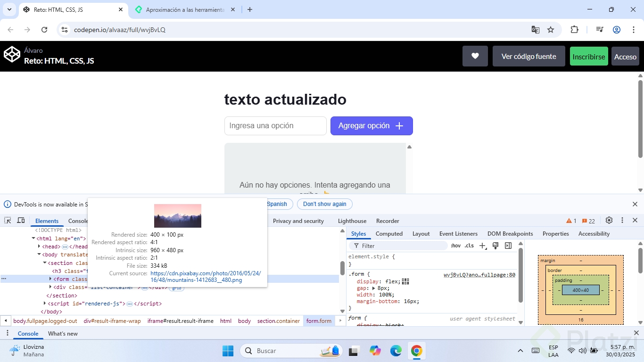
Task: Open the Accessibility tab
Action: (x=594, y=234)
